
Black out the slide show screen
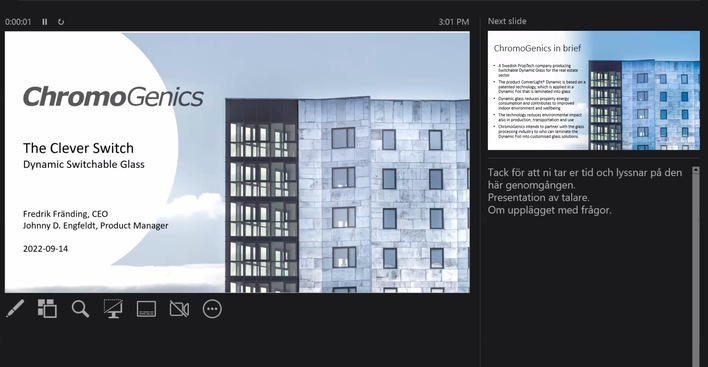coord(113,309)
